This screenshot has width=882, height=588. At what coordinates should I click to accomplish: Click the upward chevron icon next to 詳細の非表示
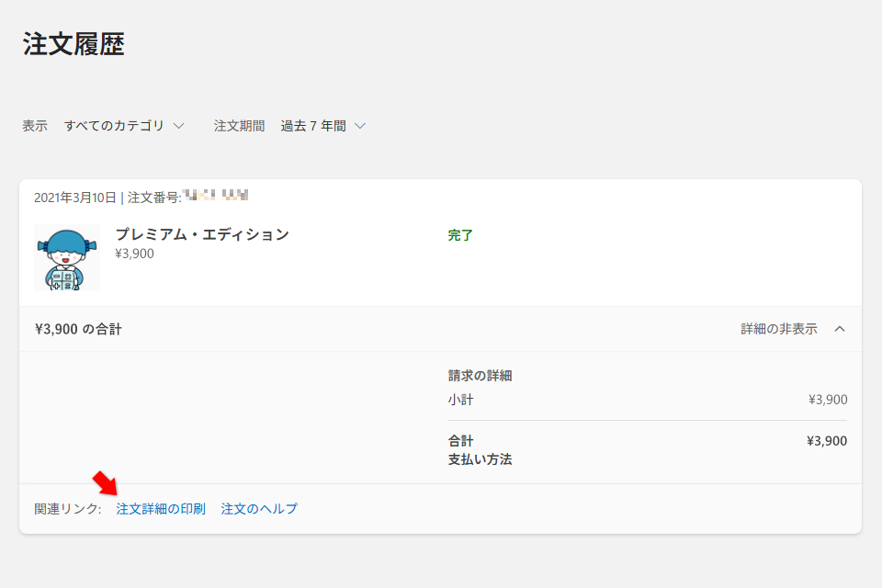coord(839,329)
